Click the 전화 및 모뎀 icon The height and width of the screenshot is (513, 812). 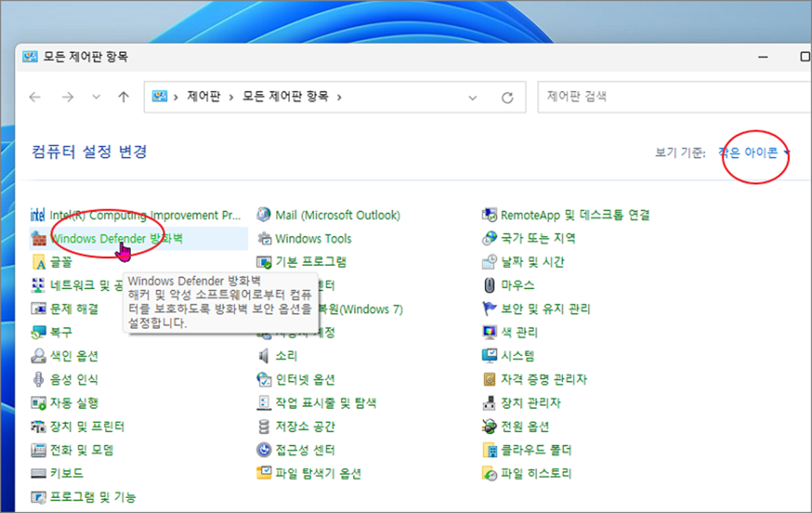[38, 449]
